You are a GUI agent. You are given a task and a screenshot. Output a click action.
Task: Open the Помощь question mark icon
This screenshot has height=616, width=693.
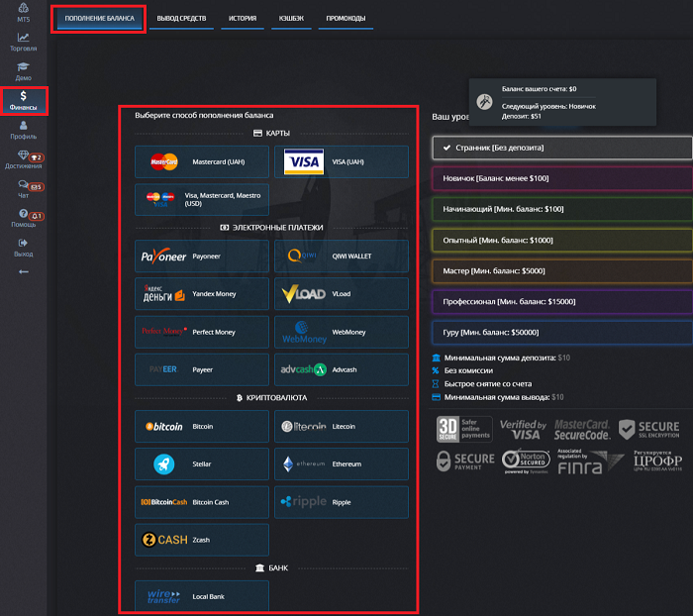click(x=23, y=214)
